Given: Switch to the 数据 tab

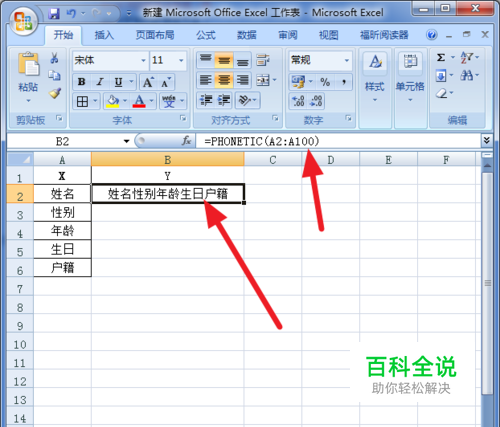Looking at the screenshot, I should coord(247,35).
